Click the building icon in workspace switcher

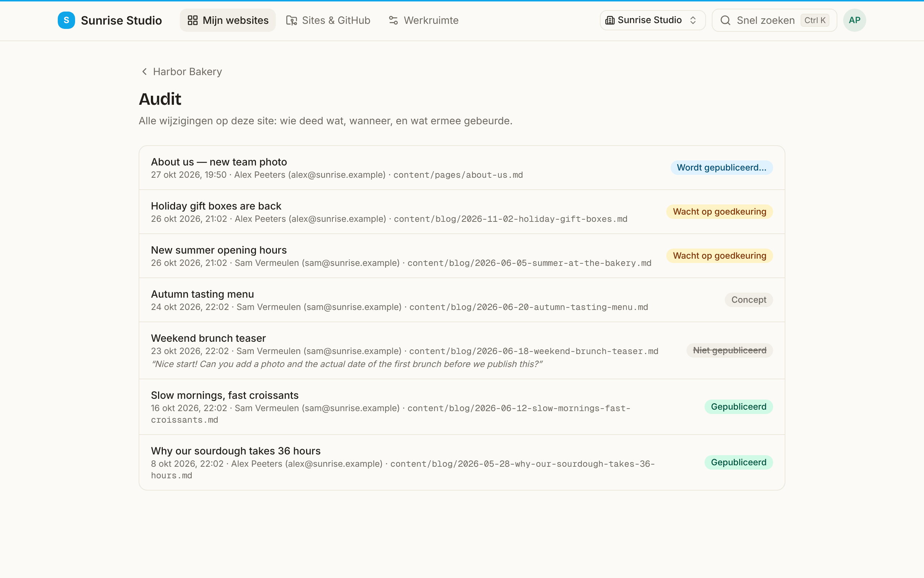pos(610,20)
